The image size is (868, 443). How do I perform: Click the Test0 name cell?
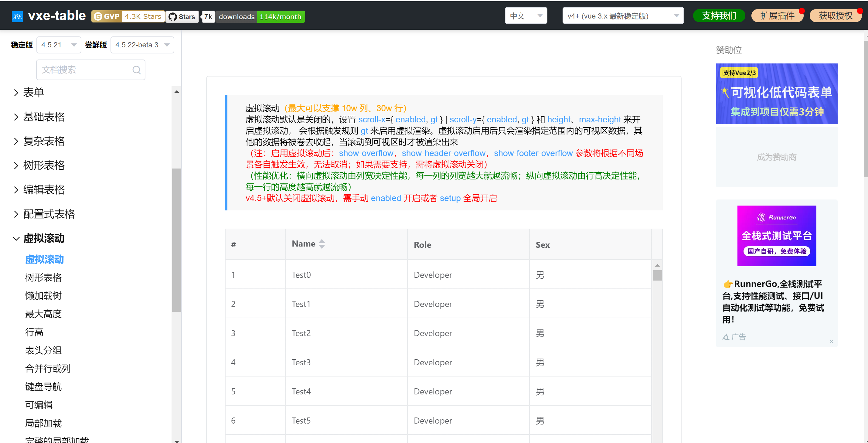click(346, 274)
